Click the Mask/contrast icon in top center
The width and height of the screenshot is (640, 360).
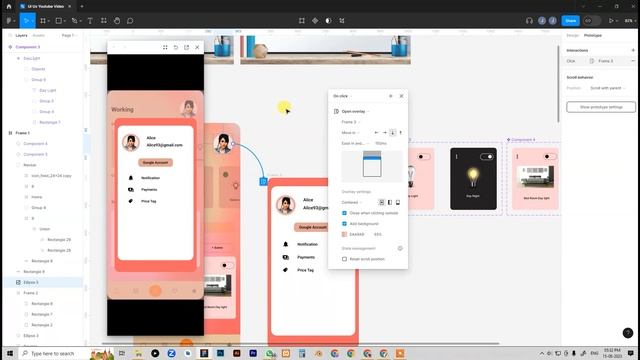coord(328,21)
